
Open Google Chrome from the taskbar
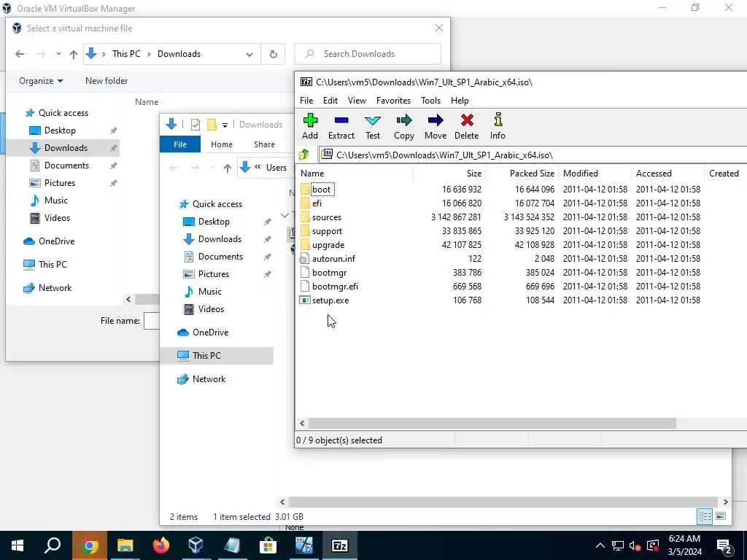pos(90,545)
